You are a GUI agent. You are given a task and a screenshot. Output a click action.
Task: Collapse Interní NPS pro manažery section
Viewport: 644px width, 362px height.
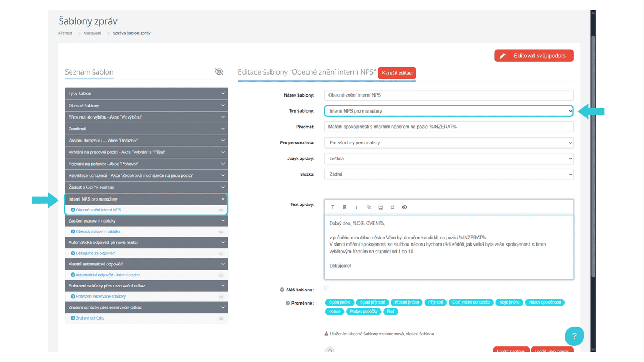147,199
